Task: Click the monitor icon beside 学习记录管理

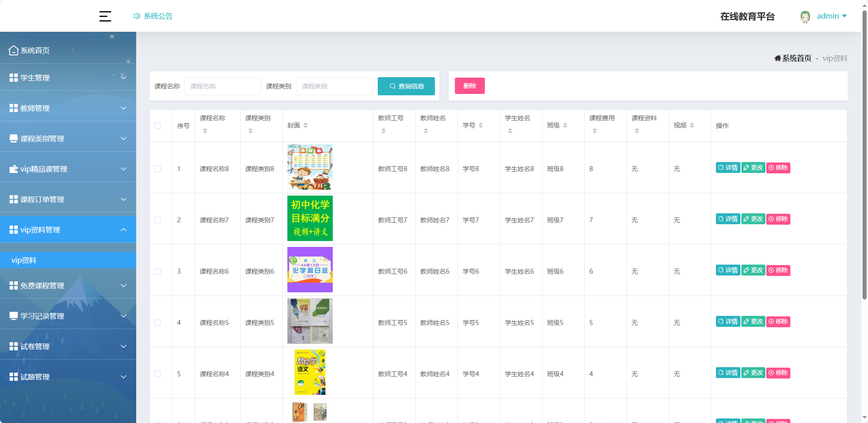Action: [14, 316]
